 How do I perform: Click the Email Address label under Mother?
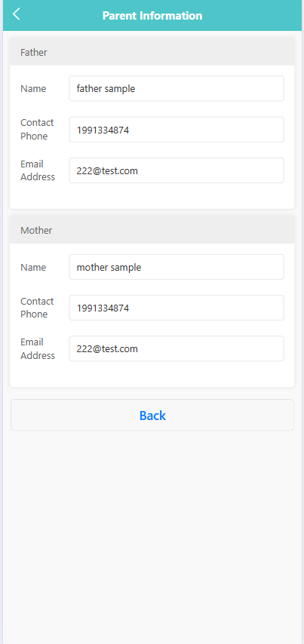coord(38,348)
